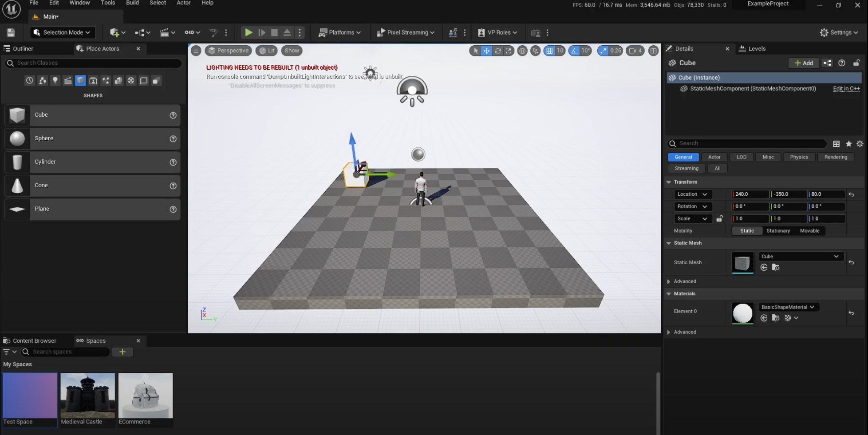Select the translate (move) gizmo tool
The height and width of the screenshot is (435, 868).
[486, 51]
